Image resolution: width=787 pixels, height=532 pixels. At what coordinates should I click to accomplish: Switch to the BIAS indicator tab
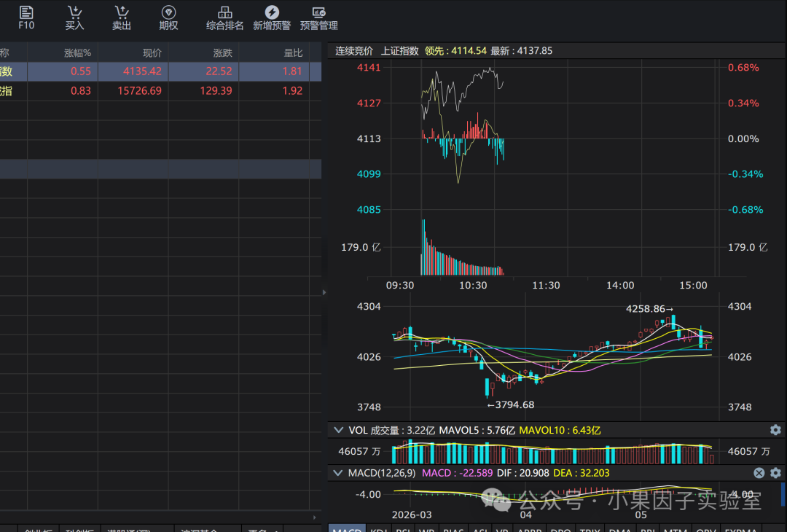454,529
